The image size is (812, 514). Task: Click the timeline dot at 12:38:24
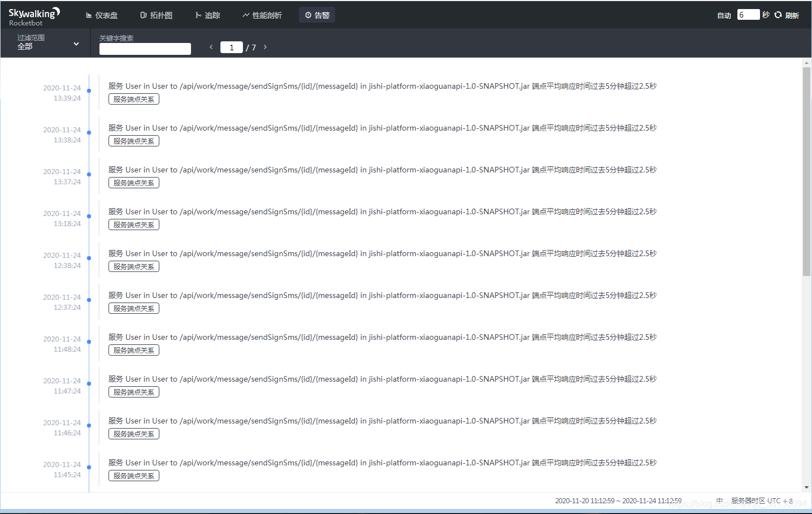point(89,258)
